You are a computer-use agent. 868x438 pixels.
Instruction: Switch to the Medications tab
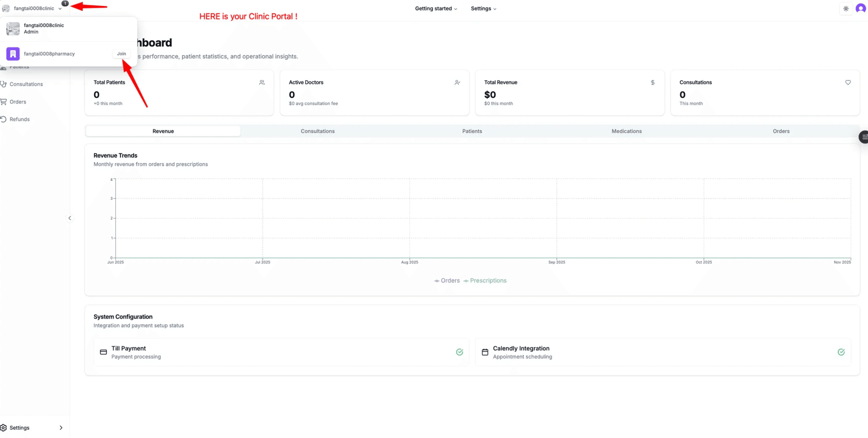(626, 131)
